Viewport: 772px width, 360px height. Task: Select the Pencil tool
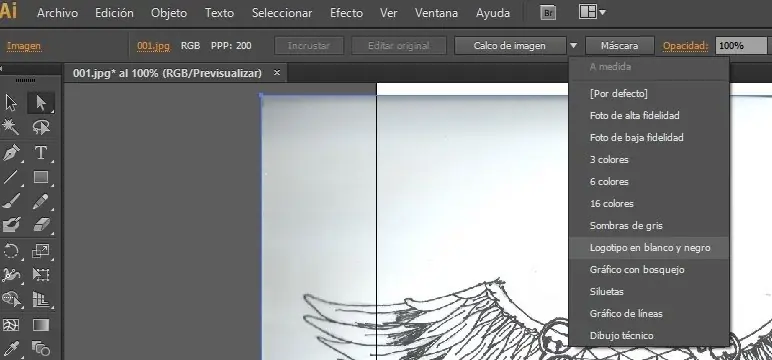[x=41, y=201]
